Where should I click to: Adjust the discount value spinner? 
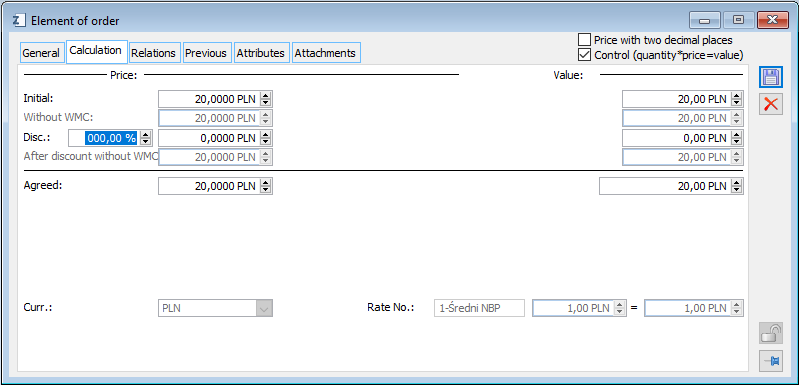(736, 138)
